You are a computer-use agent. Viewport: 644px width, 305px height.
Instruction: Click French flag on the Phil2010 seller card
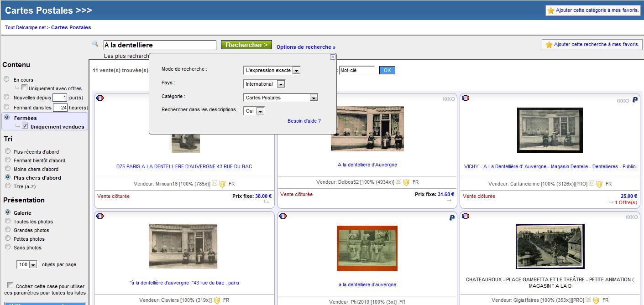point(283,216)
